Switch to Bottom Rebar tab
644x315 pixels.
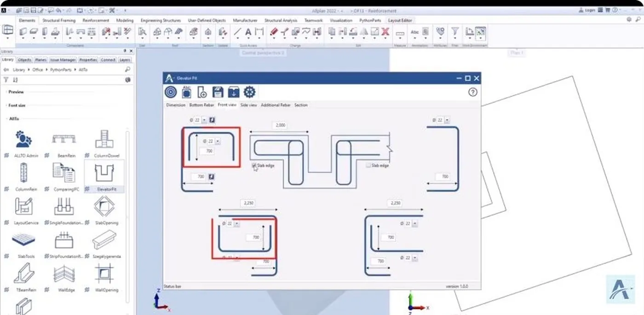(202, 105)
